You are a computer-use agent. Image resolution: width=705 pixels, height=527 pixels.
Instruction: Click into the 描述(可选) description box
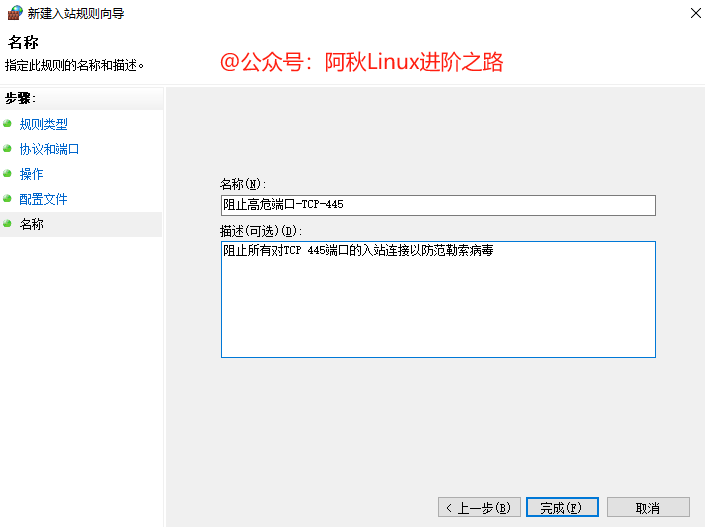[438, 299]
